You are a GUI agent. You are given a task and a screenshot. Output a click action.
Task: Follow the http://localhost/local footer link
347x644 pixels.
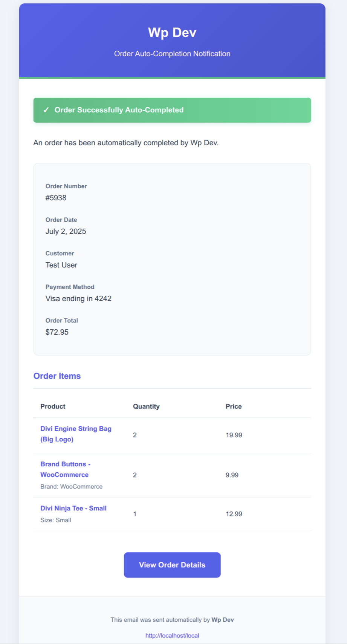[172, 635]
